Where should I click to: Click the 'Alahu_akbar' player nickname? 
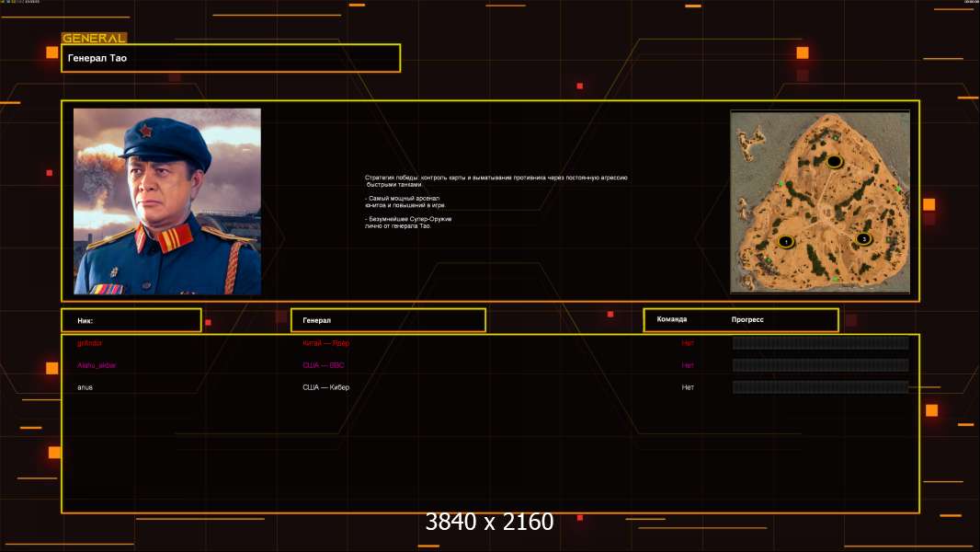(x=97, y=365)
